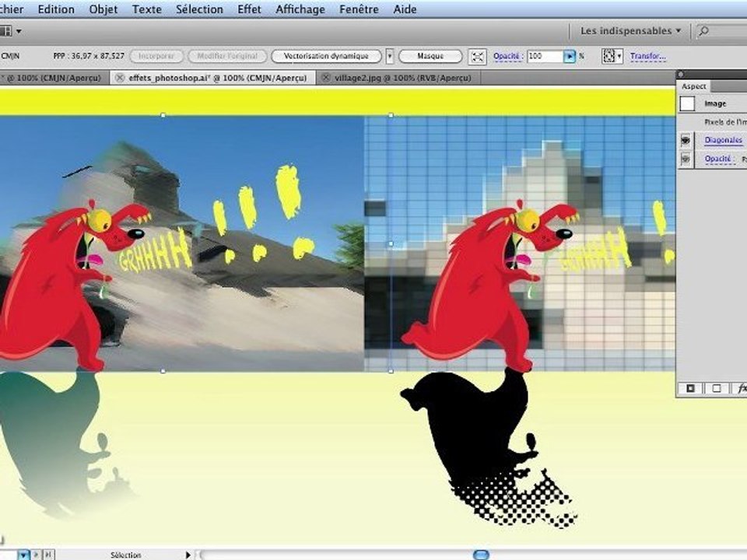Click the reference point align icon
The height and width of the screenshot is (560, 747).
[x=608, y=56]
